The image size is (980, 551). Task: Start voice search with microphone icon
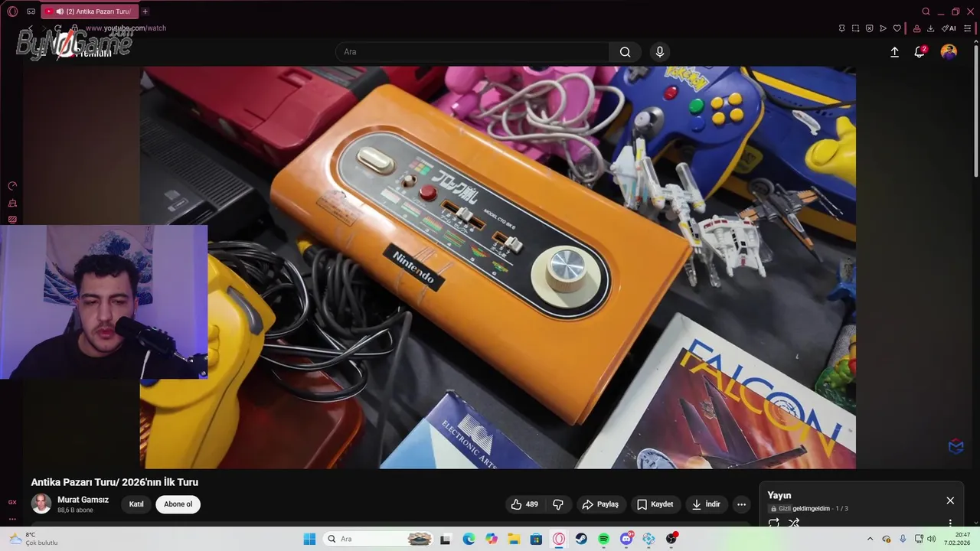click(660, 52)
